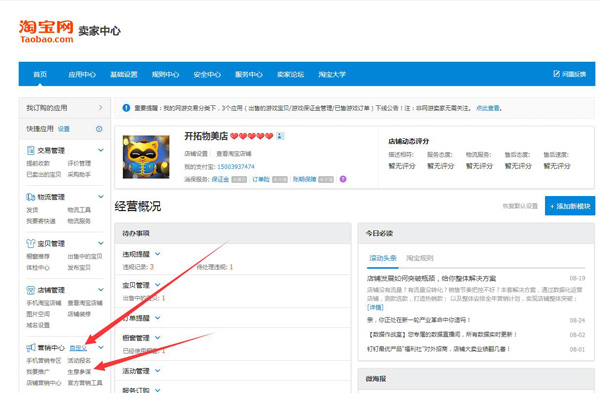The width and height of the screenshot is (600, 393).
Task: Click the Taobao.com logo
Action: [46, 31]
